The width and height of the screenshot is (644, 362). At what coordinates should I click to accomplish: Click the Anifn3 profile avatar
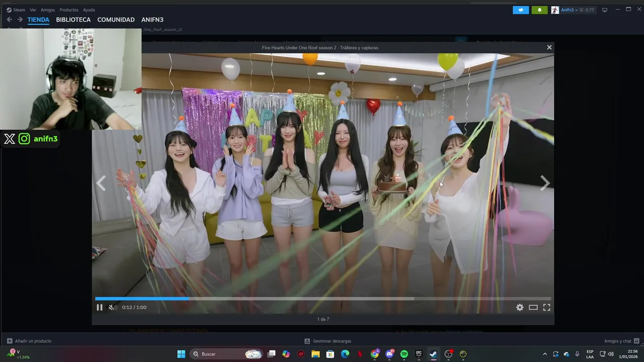(x=555, y=10)
